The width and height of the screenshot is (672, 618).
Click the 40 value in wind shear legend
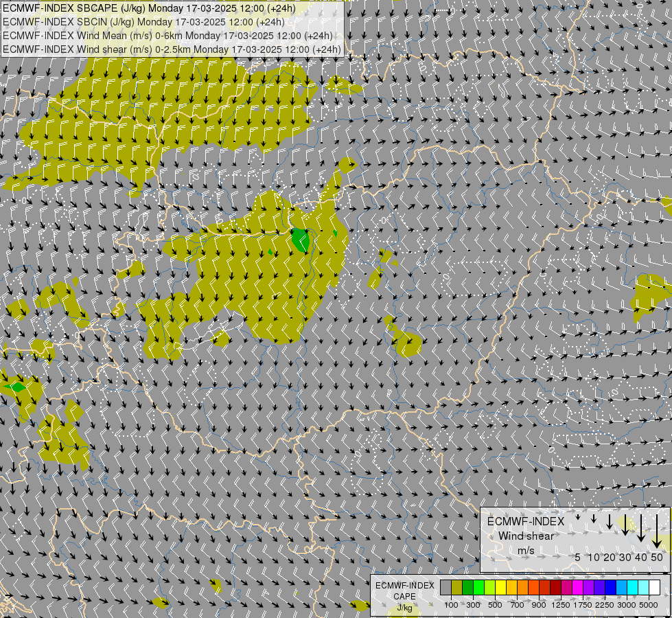(x=640, y=557)
